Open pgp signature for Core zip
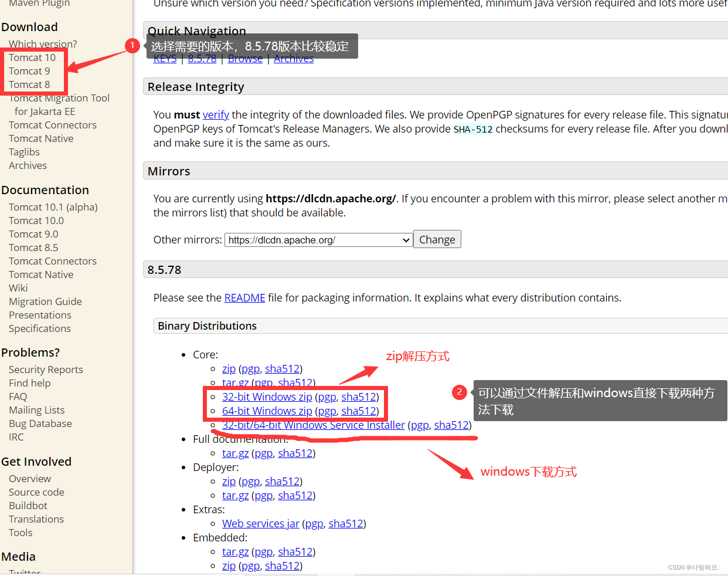Screen dimensions: 728x576 (250, 369)
